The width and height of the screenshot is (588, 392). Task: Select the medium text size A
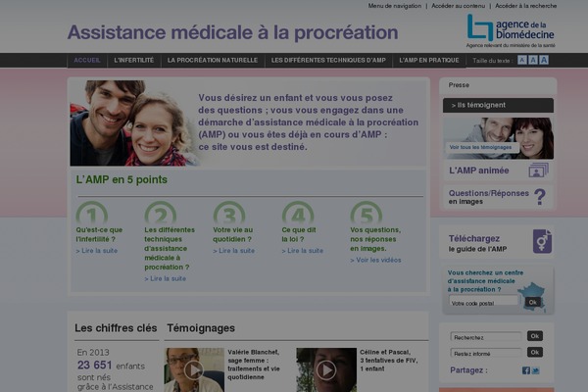point(533,60)
